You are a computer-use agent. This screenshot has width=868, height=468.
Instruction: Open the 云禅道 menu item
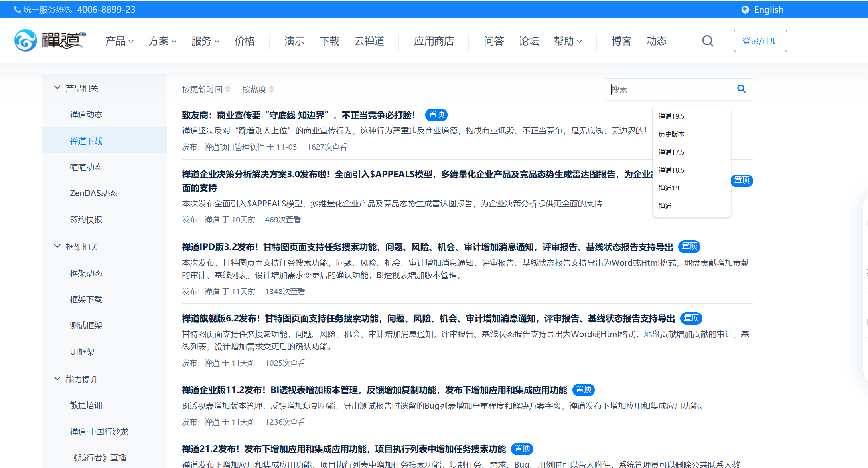pyautogui.click(x=369, y=41)
